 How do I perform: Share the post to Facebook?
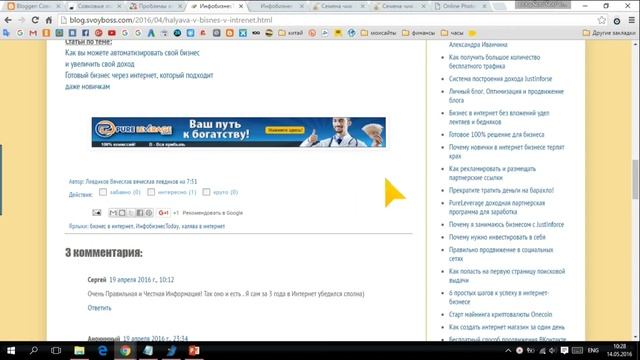coord(140,213)
